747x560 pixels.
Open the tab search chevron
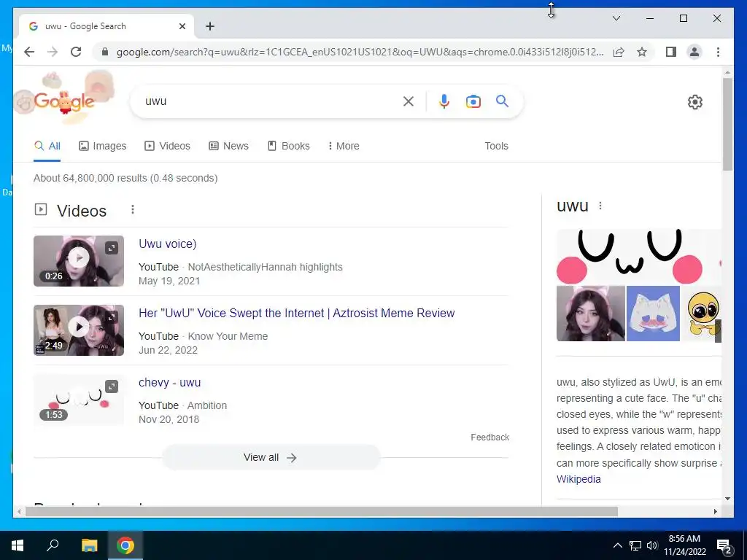[x=616, y=18]
